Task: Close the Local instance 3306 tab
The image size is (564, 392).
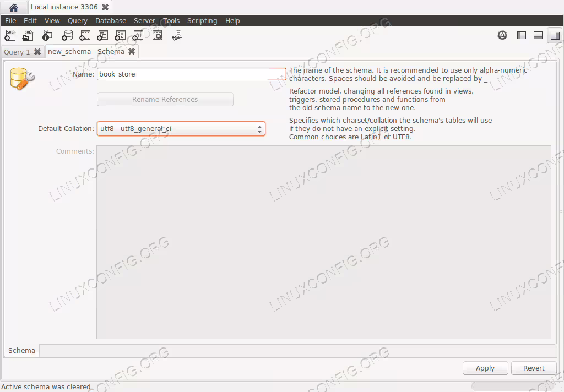Action: (105, 7)
